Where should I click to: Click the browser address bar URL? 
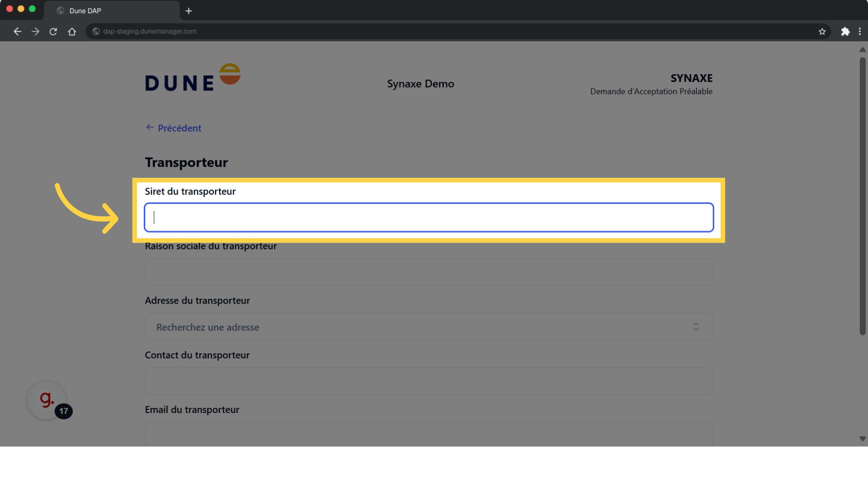coord(150,31)
